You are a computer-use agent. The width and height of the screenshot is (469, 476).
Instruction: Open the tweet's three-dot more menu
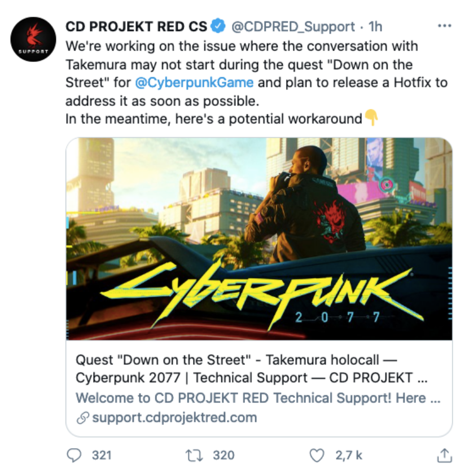[x=445, y=26]
